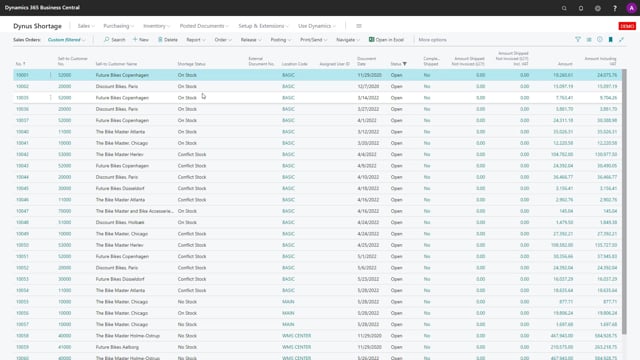Image resolution: width=640 pixels, height=360 pixels.
Task: Sort by Sell-to Customer Name header
Action: point(116,64)
